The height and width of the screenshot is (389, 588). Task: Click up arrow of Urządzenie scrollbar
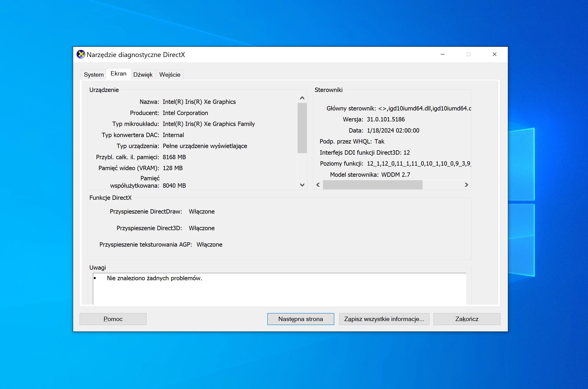coord(302,98)
